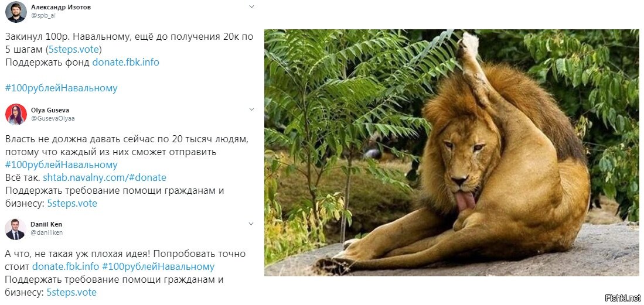Open 5steps.vote link in Olya Guseva's tweet
Screen dimensions: 644x305
click(72, 204)
